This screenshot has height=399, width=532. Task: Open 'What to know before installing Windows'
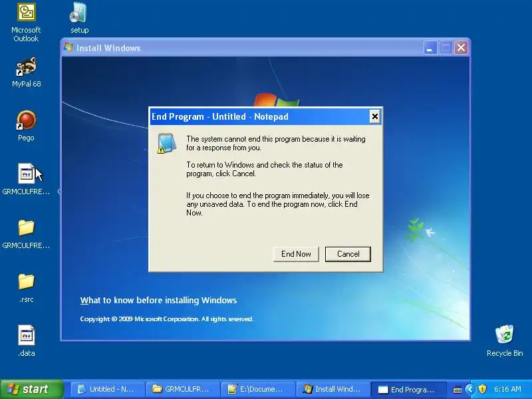pos(158,301)
